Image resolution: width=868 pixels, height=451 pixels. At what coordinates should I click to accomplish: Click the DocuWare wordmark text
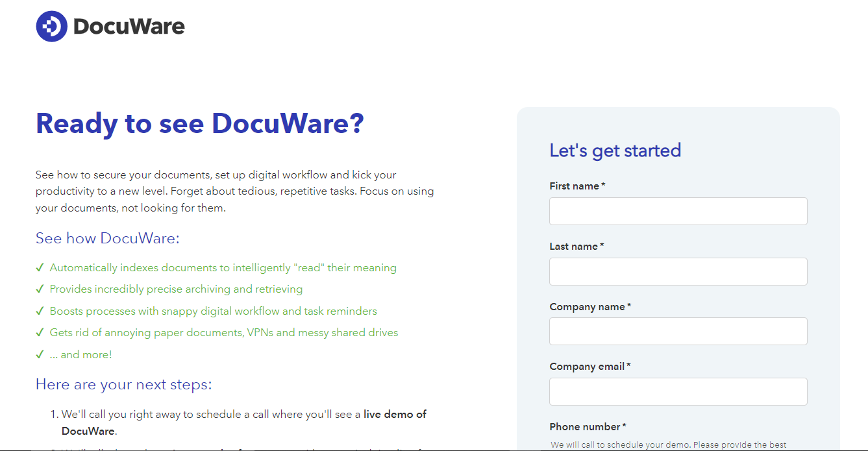(129, 27)
